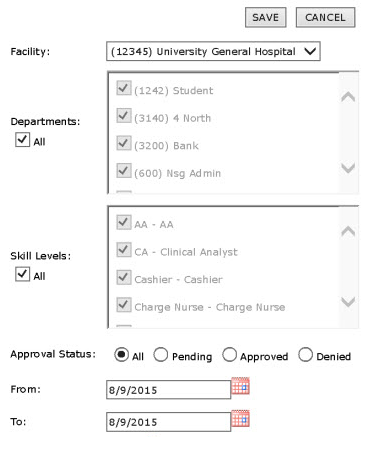
Task: Select the Pending approval status
Action: 161,355
